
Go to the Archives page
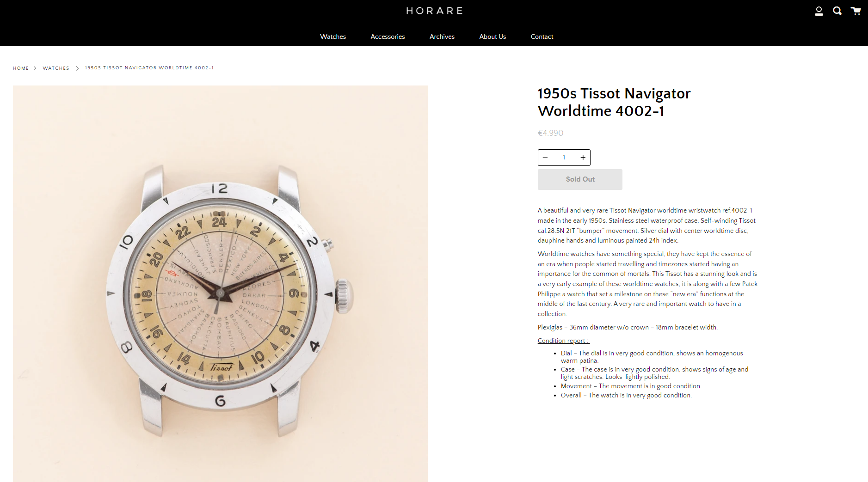[x=442, y=37]
